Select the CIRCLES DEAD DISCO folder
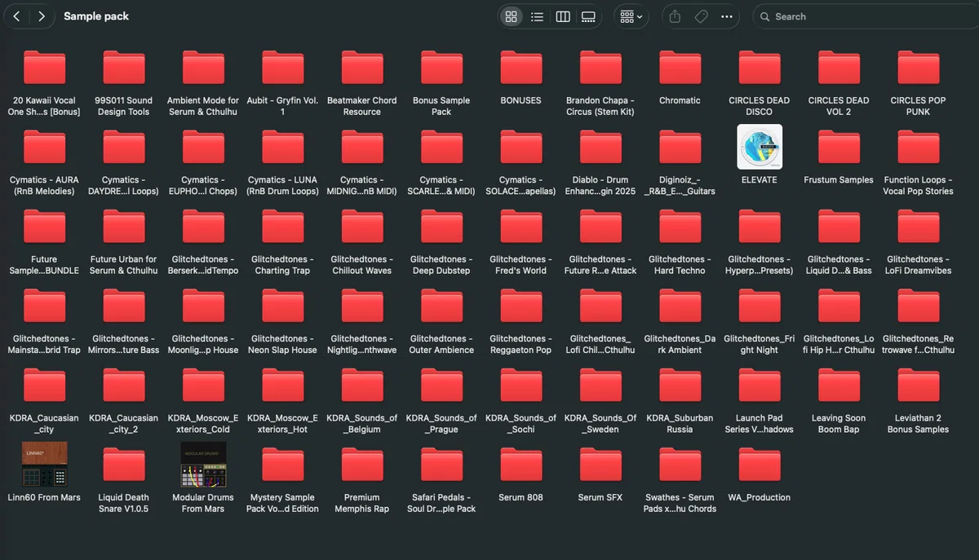This screenshot has height=560, width=979. (x=760, y=69)
